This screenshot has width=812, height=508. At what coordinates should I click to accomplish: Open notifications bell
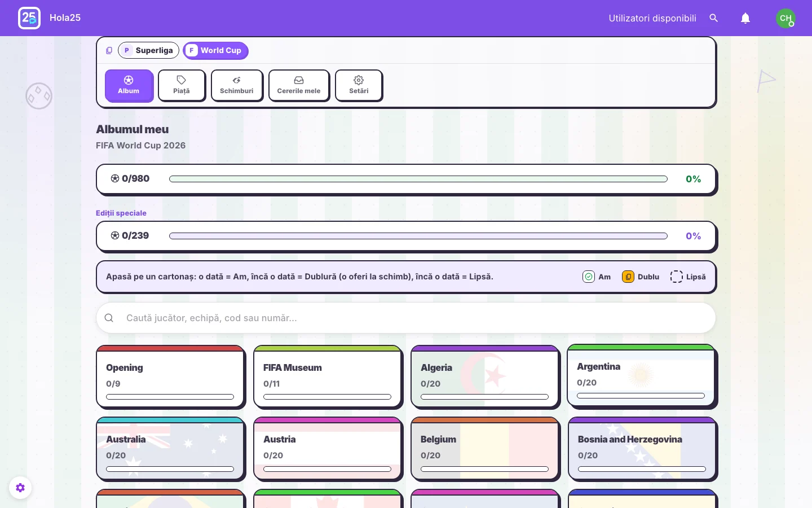coord(745,18)
